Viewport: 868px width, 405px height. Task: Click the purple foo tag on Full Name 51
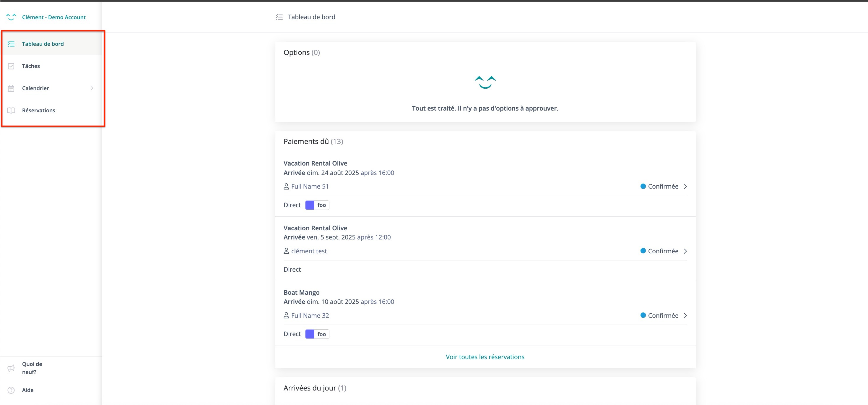click(317, 205)
